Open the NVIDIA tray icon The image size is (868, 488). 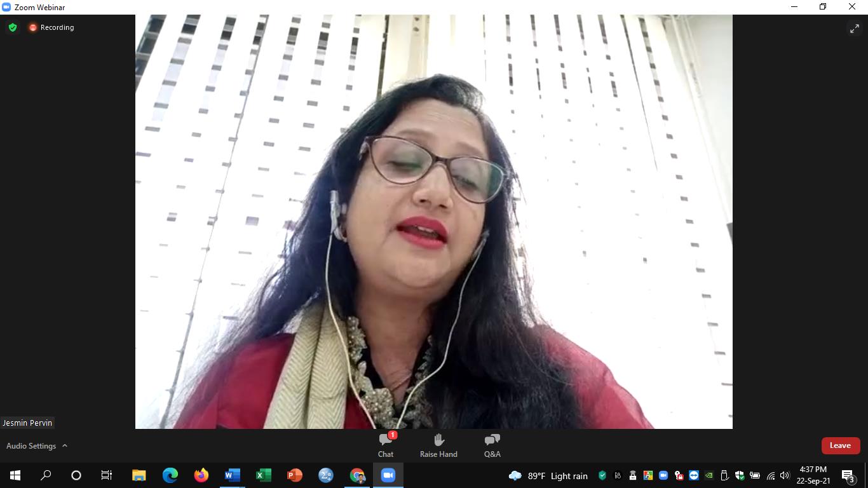click(x=709, y=475)
